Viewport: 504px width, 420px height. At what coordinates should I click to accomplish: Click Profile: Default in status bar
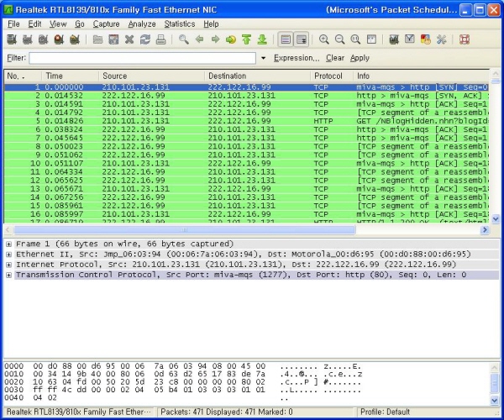click(385, 412)
